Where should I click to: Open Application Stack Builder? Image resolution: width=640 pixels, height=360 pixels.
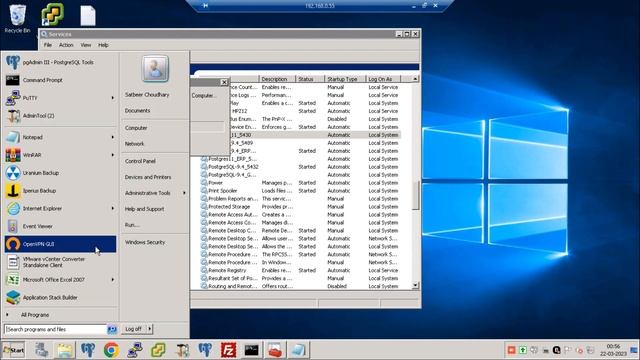tap(60, 298)
